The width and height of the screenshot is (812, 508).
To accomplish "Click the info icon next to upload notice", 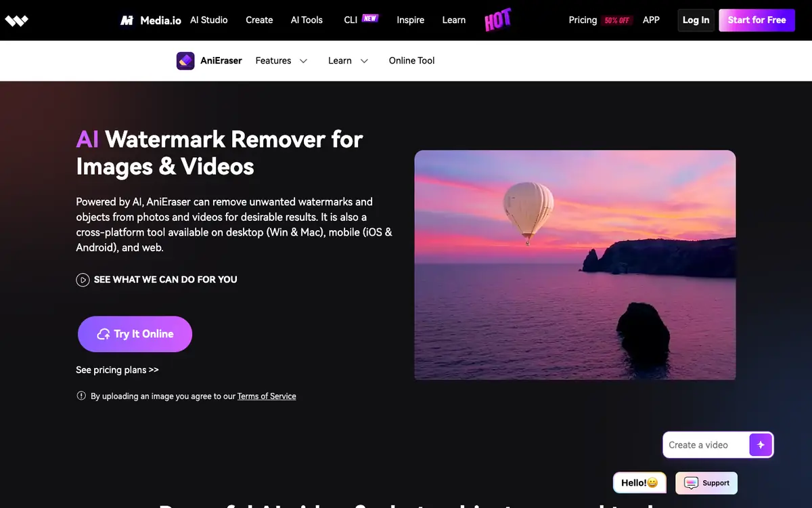I will tap(81, 396).
